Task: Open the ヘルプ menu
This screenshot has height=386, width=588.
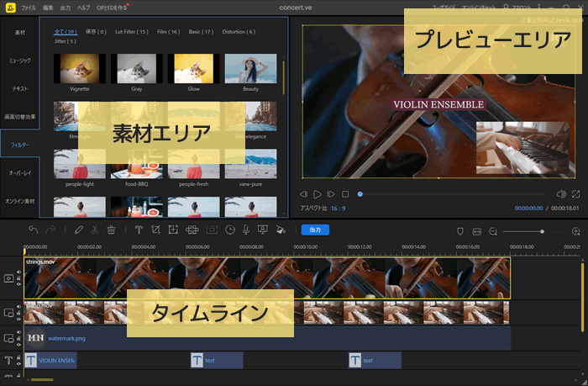Action: tap(84, 7)
